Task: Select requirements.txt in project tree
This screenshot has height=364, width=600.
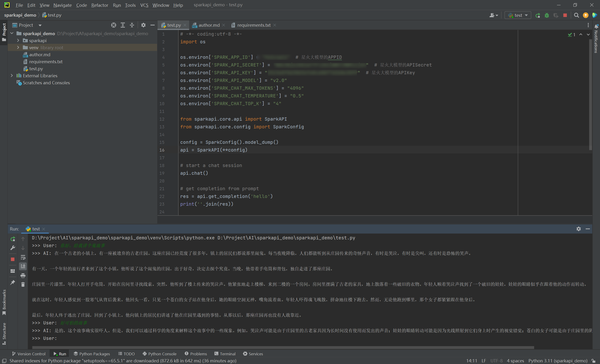Action: coord(46,62)
